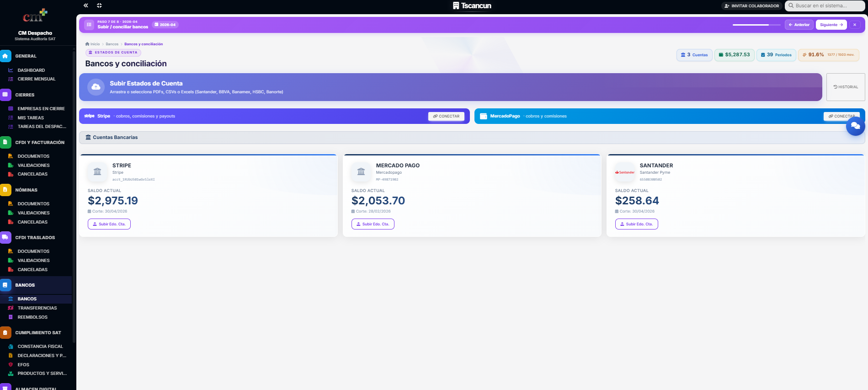868x390 pixels.
Task: Open DOCUMENTOS under CFDI y Facturación
Action: (33, 156)
